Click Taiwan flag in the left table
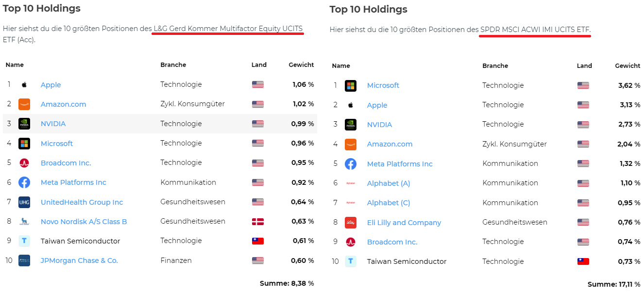Image resolution: width=644 pixels, height=293 pixels. tap(258, 241)
